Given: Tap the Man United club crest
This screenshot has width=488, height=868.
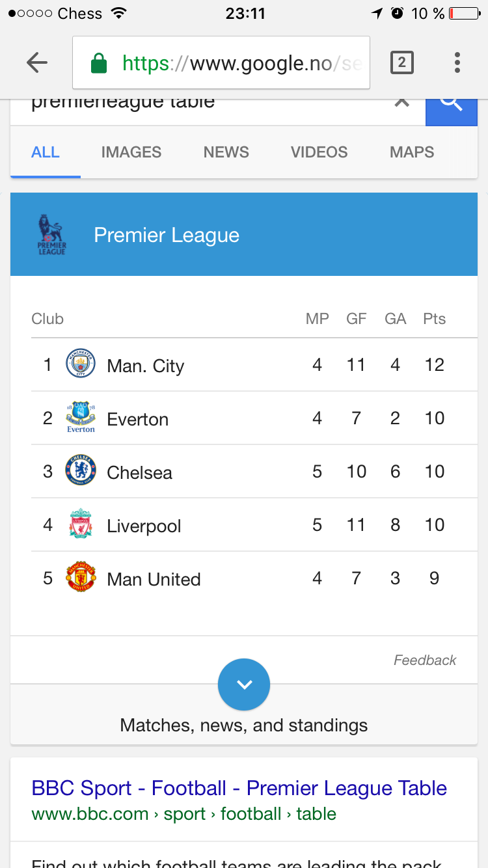Looking at the screenshot, I should [x=81, y=577].
